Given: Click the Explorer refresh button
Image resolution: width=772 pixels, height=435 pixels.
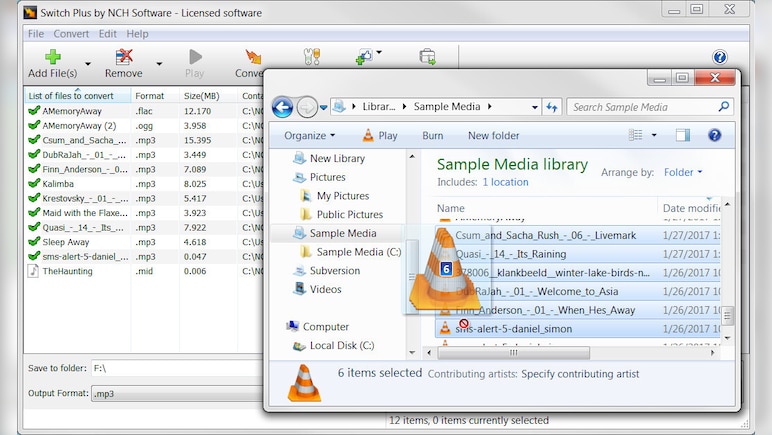Looking at the screenshot, I should (551, 107).
